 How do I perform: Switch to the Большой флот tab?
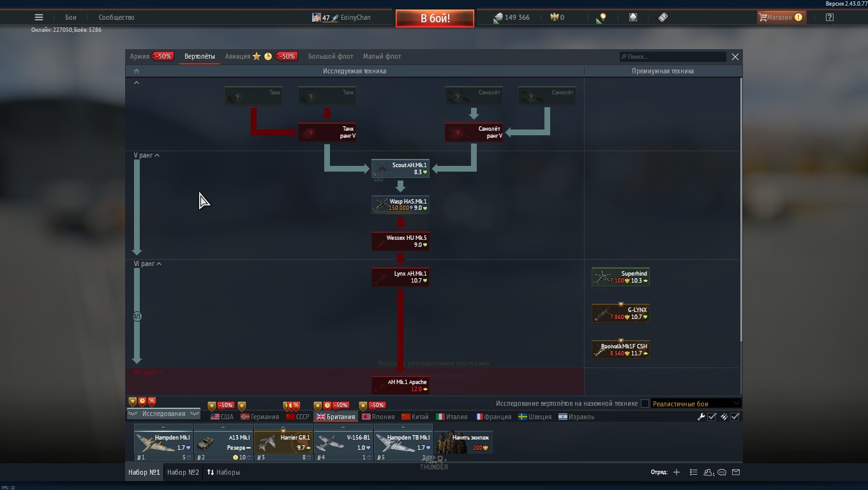coord(331,56)
